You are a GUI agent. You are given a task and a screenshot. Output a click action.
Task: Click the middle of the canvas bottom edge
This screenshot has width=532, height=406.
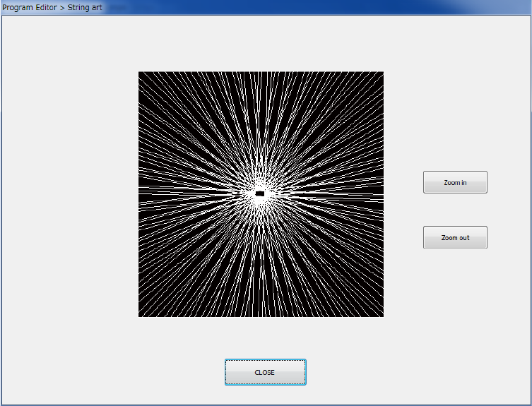pos(261,315)
